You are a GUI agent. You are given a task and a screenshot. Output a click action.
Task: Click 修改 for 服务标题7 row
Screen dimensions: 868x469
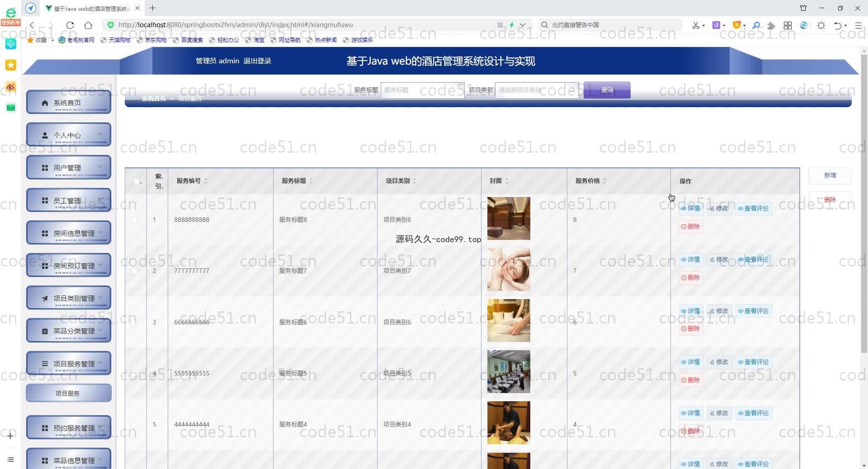point(719,259)
